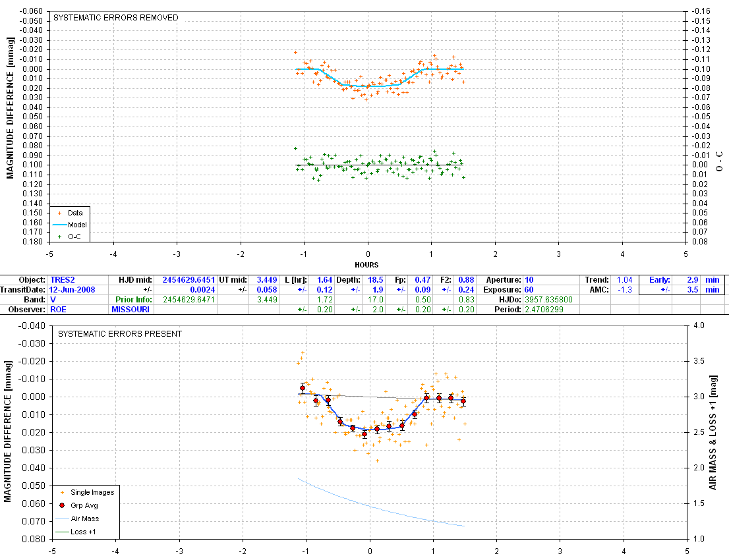Image resolution: width=729 pixels, height=560 pixels.
Task: Select the Air Mass legend entry
Action: click(x=78, y=518)
